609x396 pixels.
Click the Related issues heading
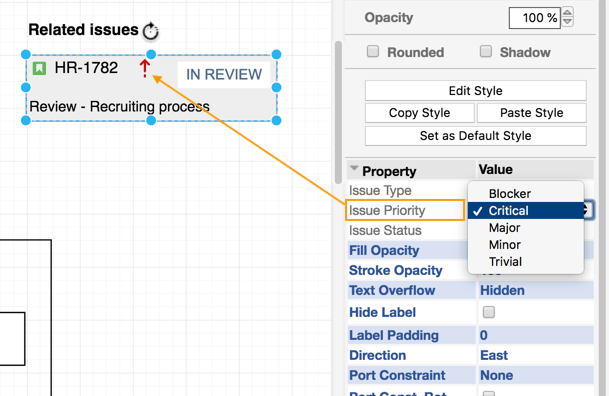[x=84, y=30]
